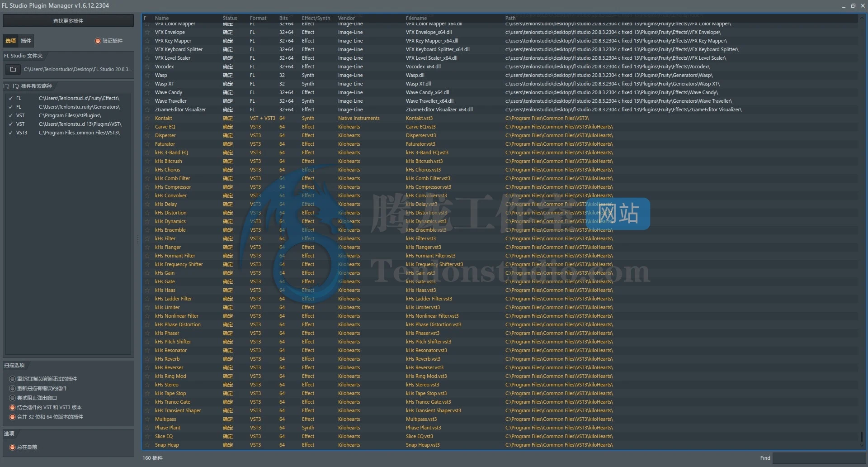Sort list by the Name column header

point(162,18)
